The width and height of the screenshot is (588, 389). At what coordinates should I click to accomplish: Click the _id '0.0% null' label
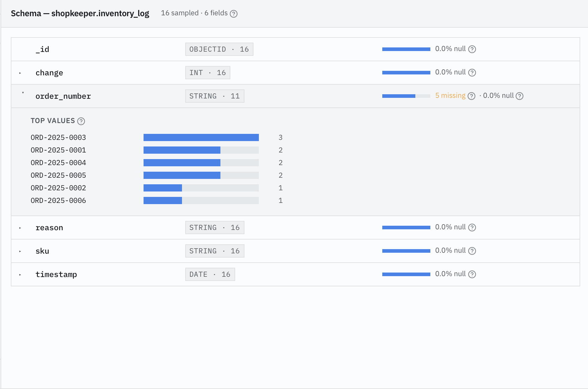(x=450, y=49)
